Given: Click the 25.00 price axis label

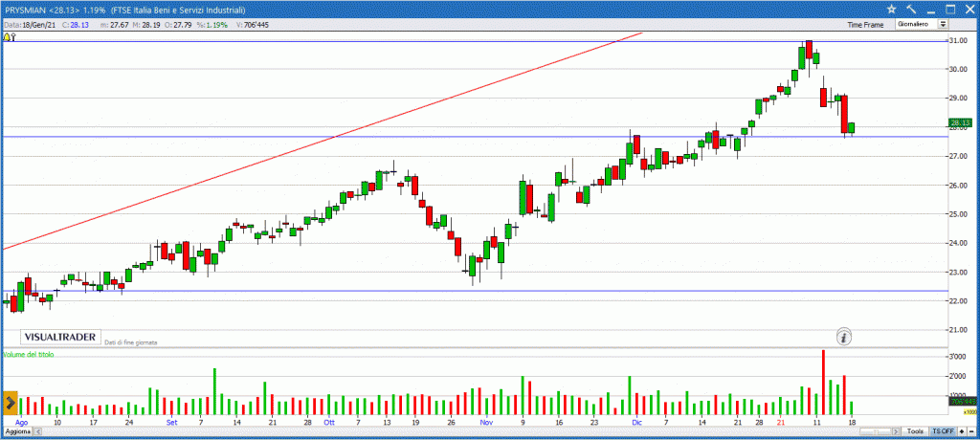Looking at the screenshot, I should pos(958,214).
